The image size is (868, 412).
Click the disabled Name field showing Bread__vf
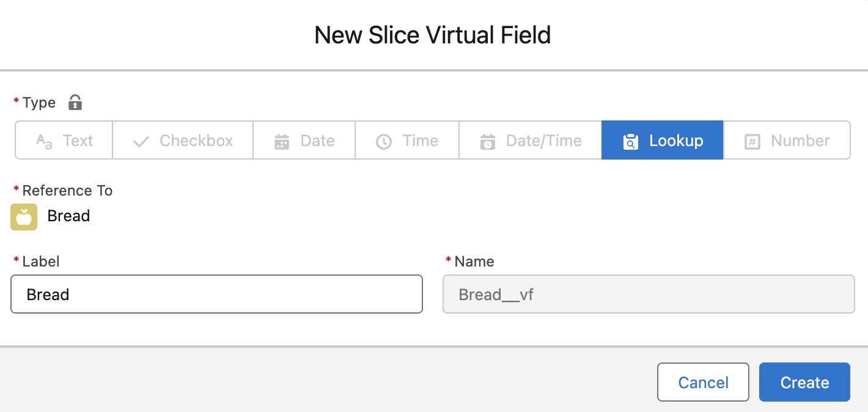[x=649, y=294]
